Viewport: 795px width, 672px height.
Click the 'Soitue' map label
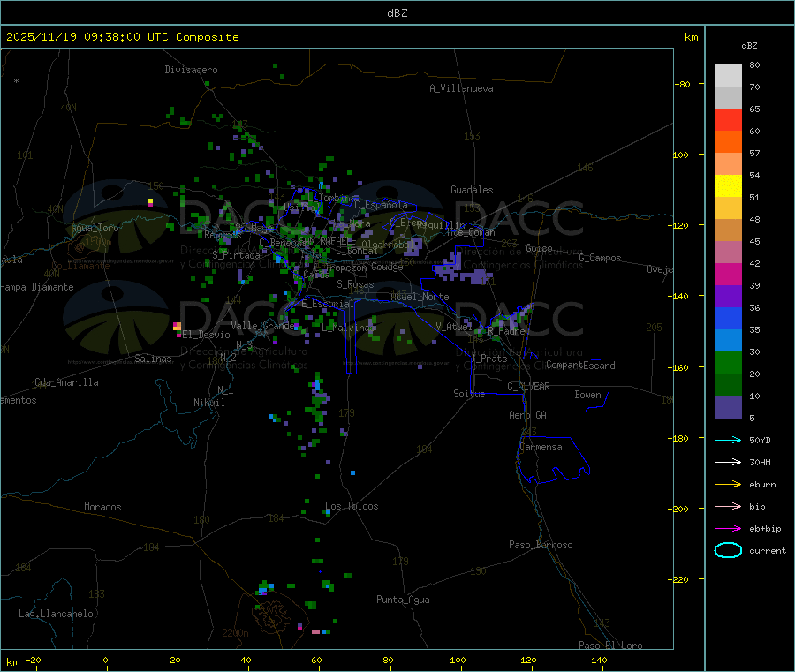coord(469,394)
